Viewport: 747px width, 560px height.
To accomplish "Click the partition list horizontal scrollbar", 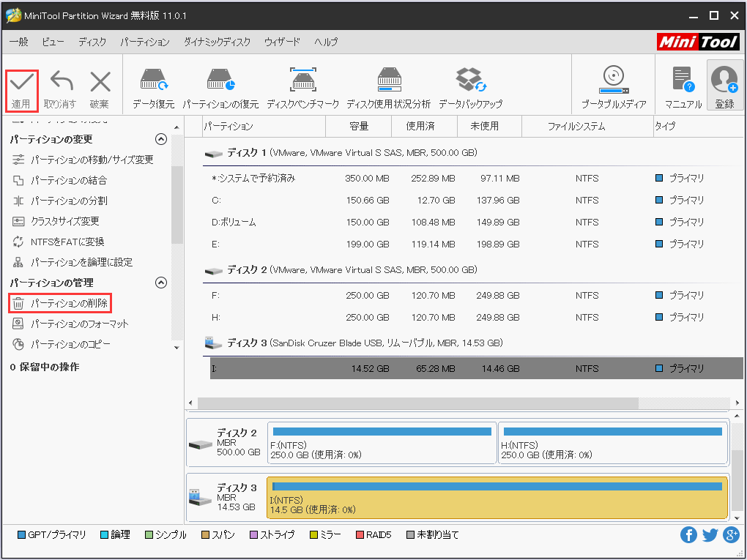I will pyautogui.click(x=417, y=403).
